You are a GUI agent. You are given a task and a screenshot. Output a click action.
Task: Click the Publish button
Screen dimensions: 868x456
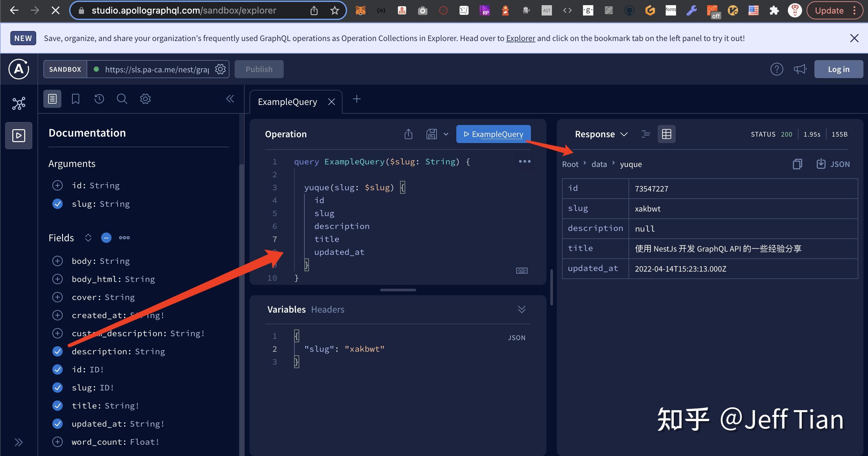(259, 69)
